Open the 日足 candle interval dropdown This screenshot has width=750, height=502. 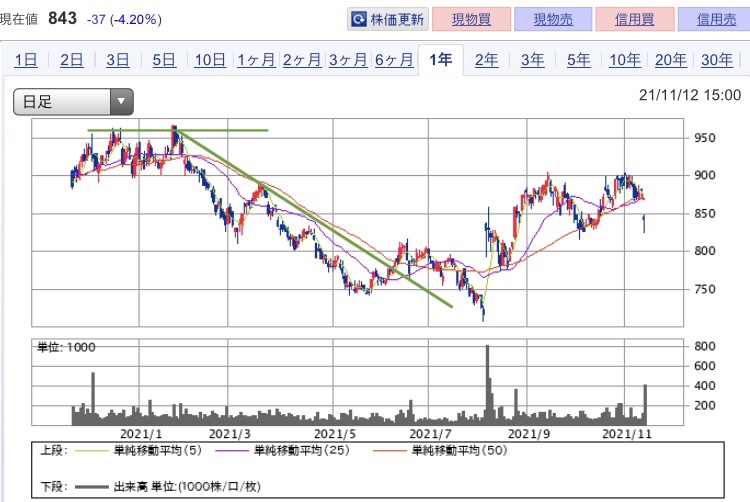tap(73, 101)
